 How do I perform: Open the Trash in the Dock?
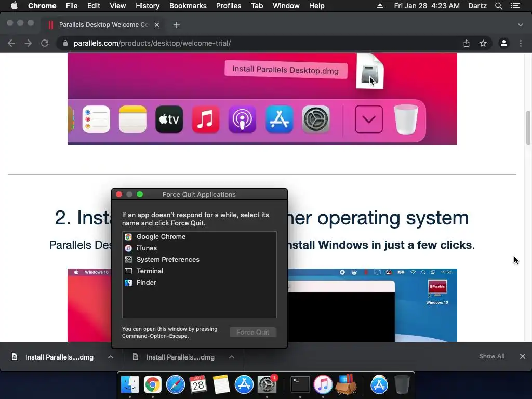402,385
